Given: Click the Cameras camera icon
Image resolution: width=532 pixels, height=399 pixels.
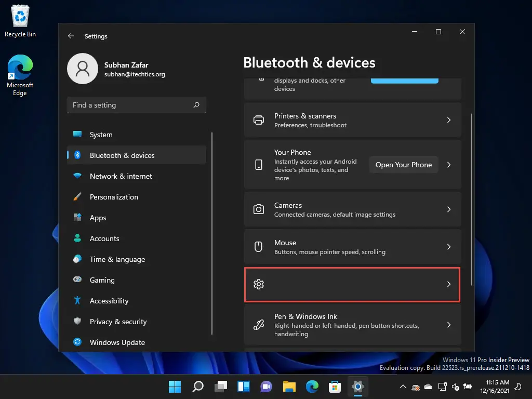Looking at the screenshot, I should click(x=259, y=209).
